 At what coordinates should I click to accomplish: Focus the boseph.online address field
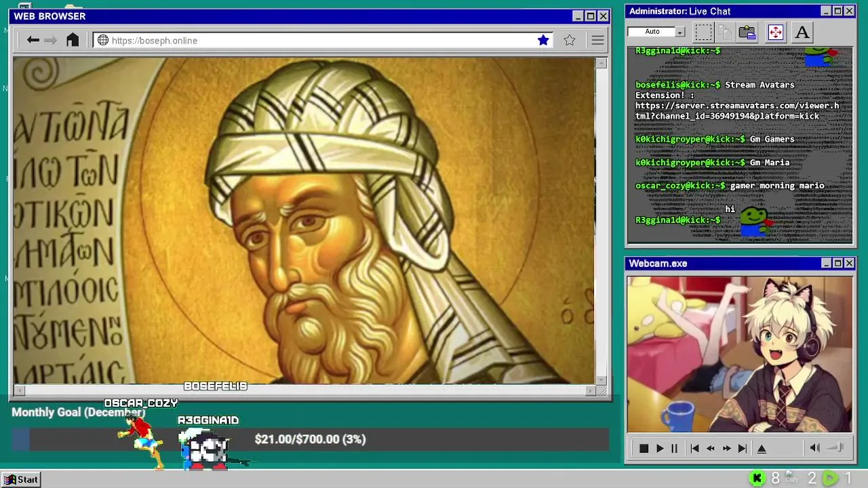pos(322,40)
